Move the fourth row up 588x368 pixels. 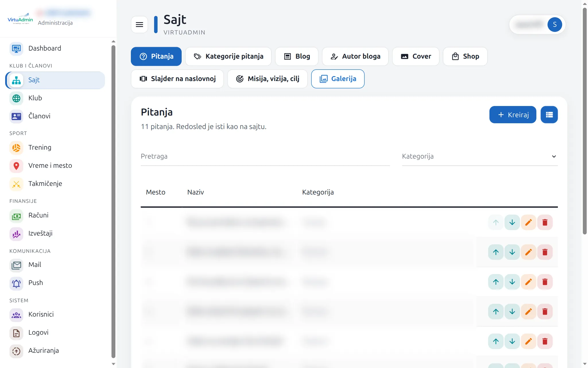(496, 312)
